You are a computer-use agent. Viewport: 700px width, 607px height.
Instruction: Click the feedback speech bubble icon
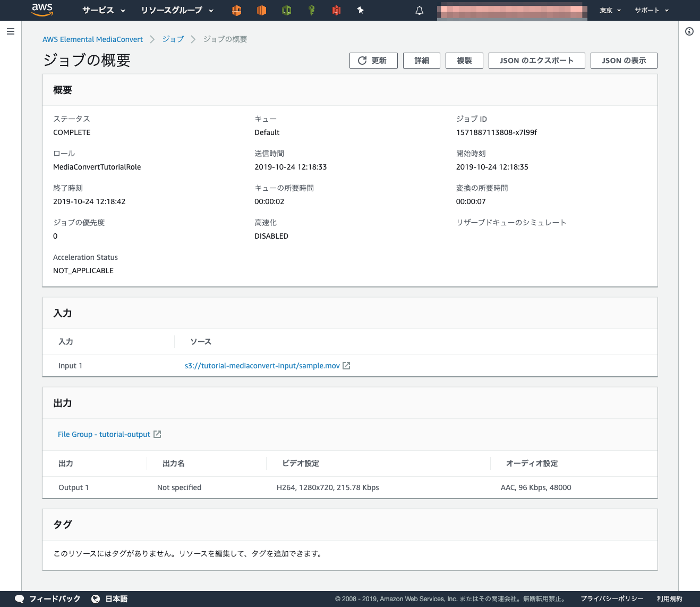click(20, 599)
